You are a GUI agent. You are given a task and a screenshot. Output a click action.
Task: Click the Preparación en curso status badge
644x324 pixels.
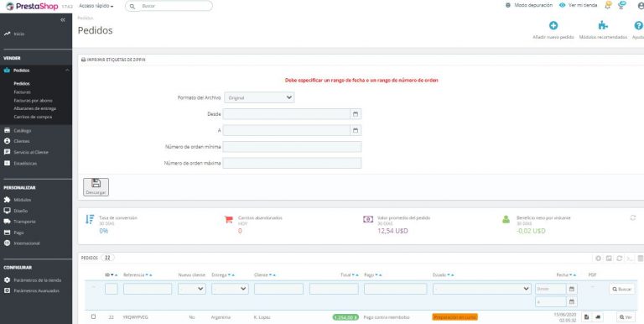455,317
